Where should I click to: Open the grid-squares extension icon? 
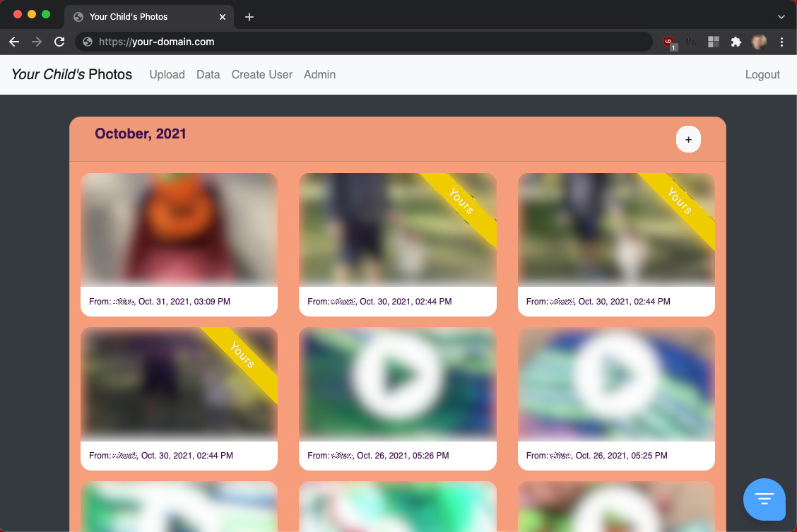click(x=714, y=42)
